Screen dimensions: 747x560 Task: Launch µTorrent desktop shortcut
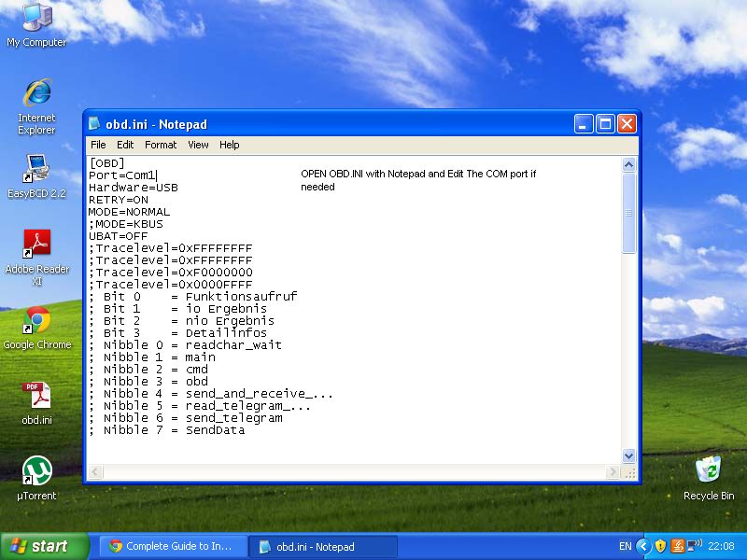click(36, 471)
